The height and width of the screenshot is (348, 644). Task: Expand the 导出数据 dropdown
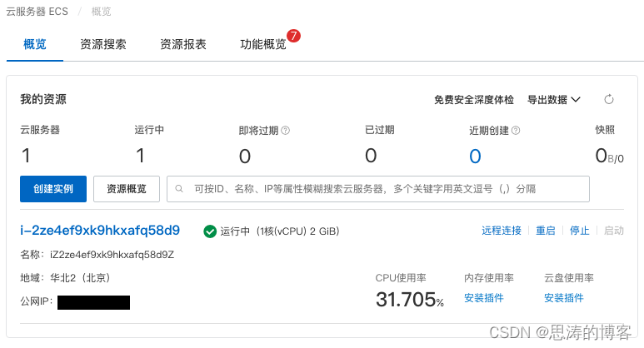pyautogui.click(x=554, y=100)
